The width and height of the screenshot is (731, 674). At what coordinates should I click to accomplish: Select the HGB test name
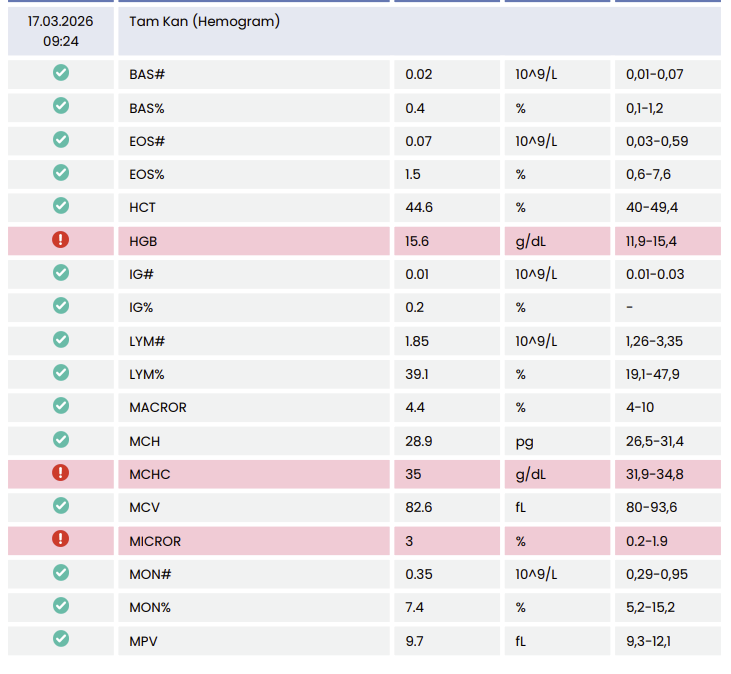tap(143, 241)
